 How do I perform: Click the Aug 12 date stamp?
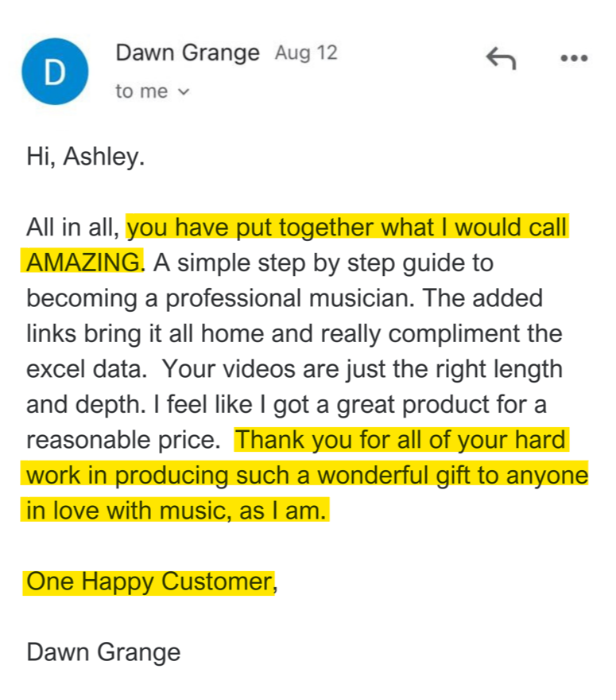pos(306,53)
